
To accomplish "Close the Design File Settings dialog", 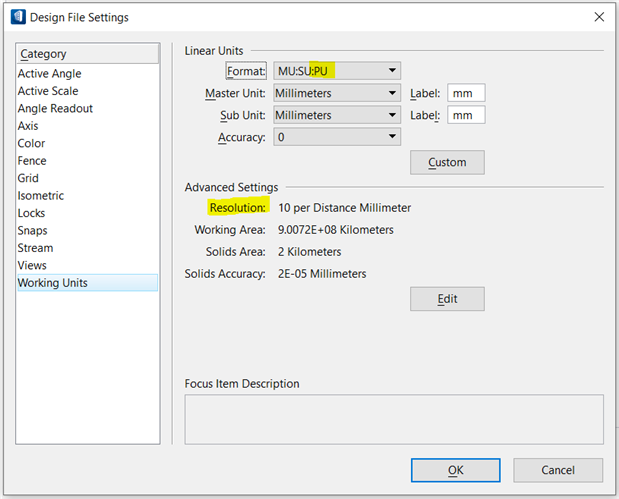I will point(599,17).
